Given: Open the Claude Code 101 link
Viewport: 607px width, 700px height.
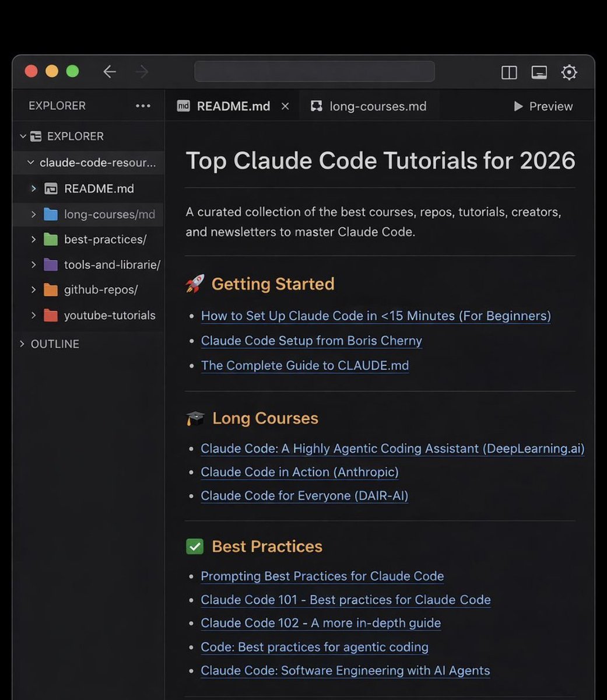Looking at the screenshot, I should pos(346,600).
